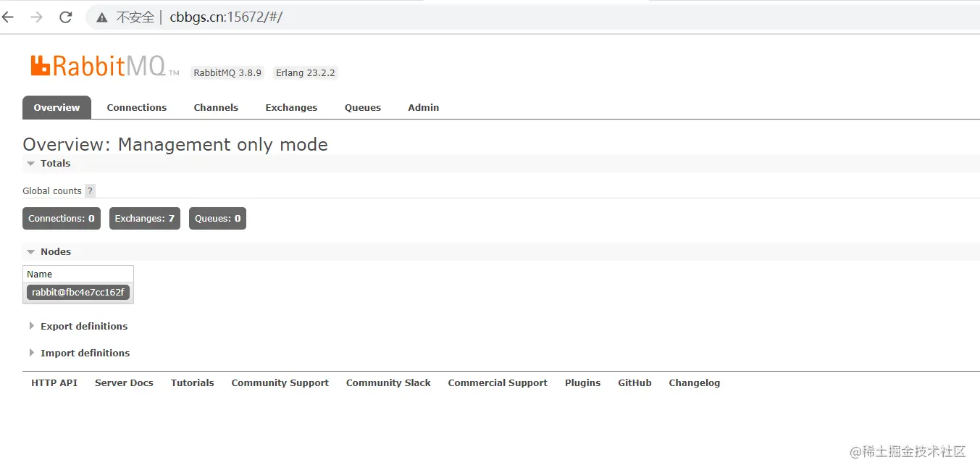The width and height of the screenshot is (980, 473).
Task: Click the RabbitMQ 3.8.9 version badge
Action: (x=227, y=73)
